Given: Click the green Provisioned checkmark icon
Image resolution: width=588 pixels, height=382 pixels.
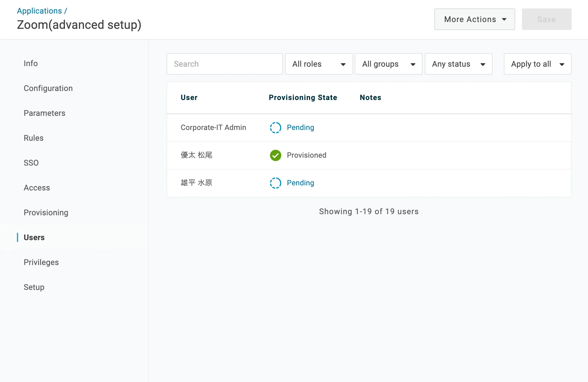Looking at the screenshot, I should (x=275, y=155).
